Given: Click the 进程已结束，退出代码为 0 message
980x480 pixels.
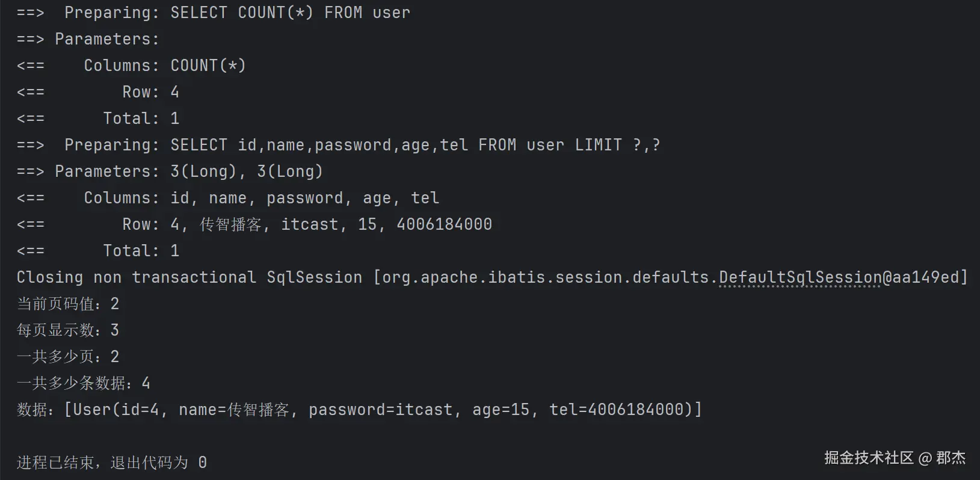Looking at the screenshot, I should tap(112, 463).
